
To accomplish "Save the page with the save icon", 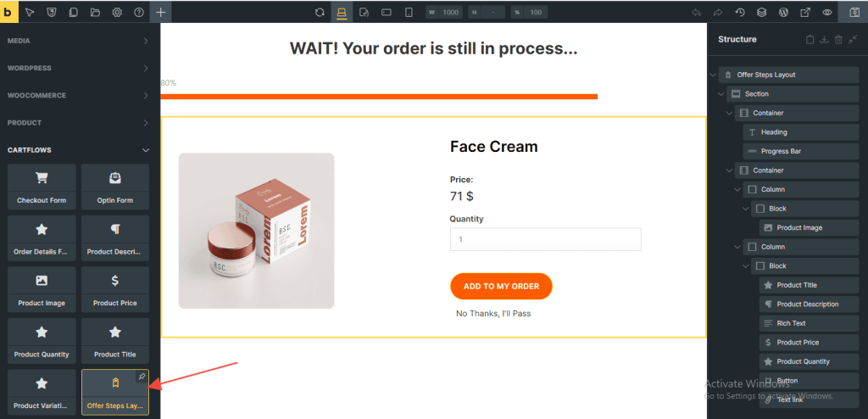I will [851, 13].
